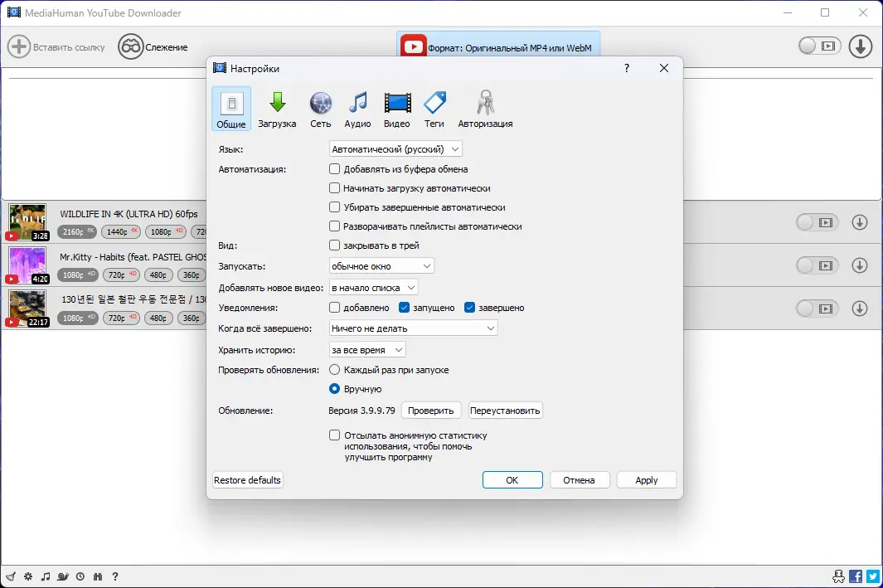Image resolution: width=883 pixels, height=588 pixels.
Task: Switch to the Сеть settings tab
Action: pyautogui.click(x=320, y=109)
